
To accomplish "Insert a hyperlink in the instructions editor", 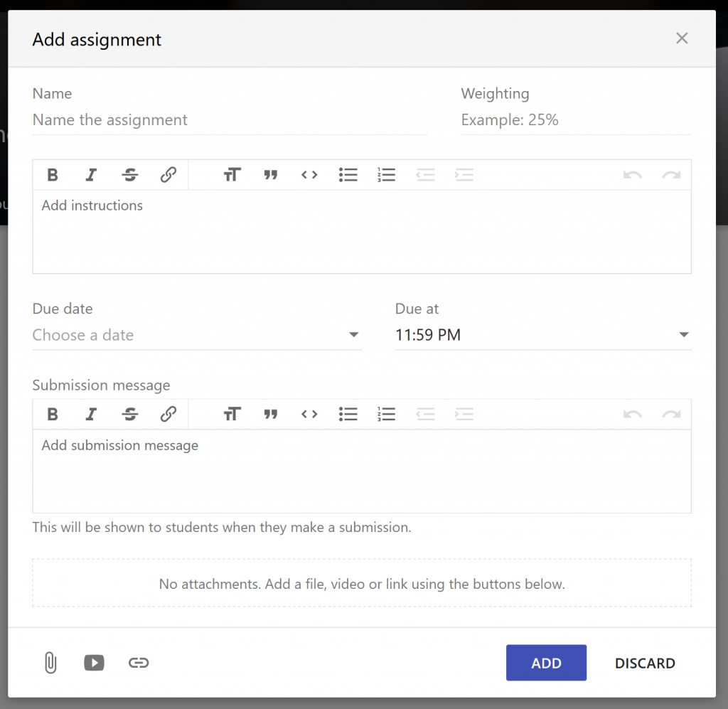I will (x=168, y=174).
